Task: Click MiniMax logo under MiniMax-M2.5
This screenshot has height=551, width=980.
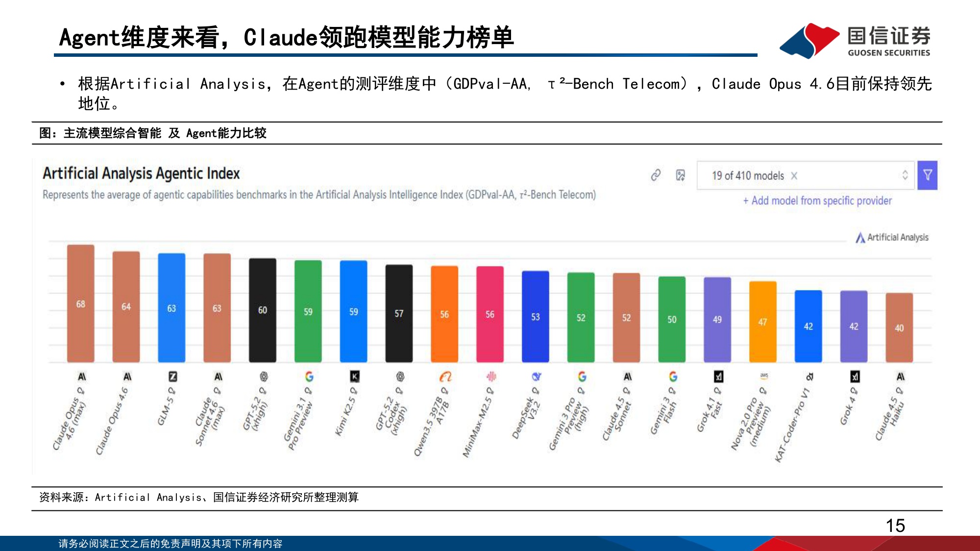Action: coord(491,377)
